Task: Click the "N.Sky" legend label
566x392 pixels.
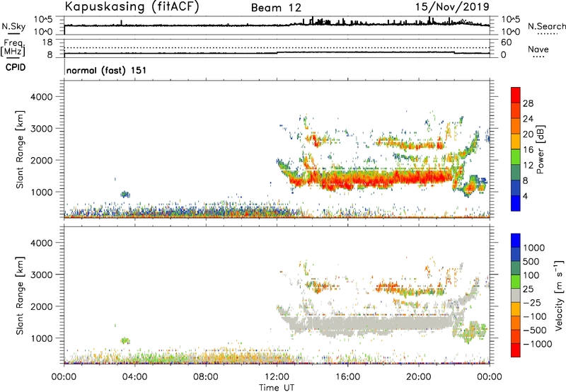Action: [x=13, y=26]
